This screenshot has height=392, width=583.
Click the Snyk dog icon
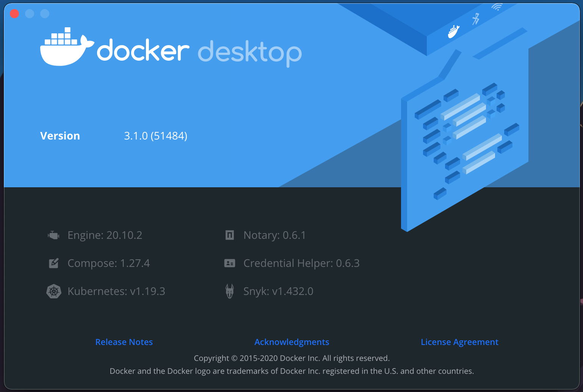click(229, 291)
